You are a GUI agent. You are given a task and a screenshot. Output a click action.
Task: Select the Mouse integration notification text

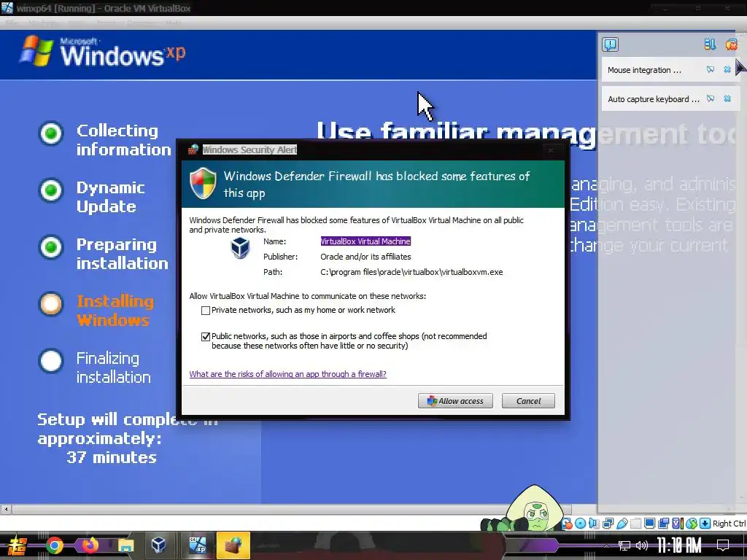(x=644, y=70)
